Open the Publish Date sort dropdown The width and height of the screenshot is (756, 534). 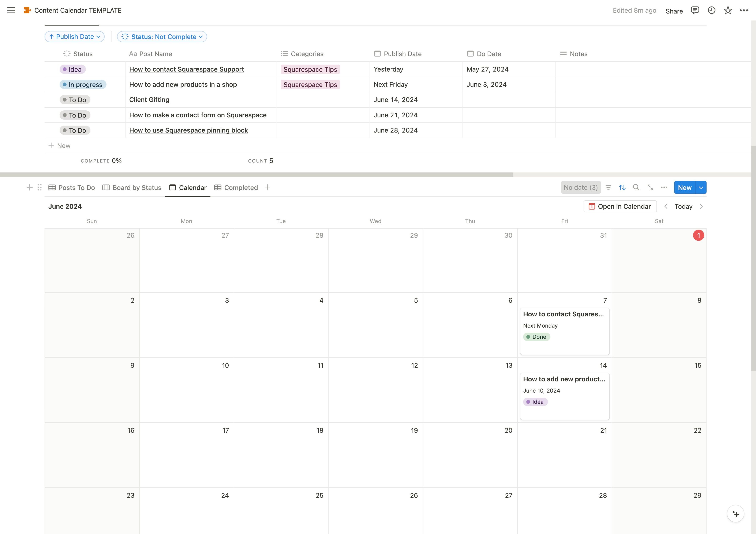click(75, 37)
